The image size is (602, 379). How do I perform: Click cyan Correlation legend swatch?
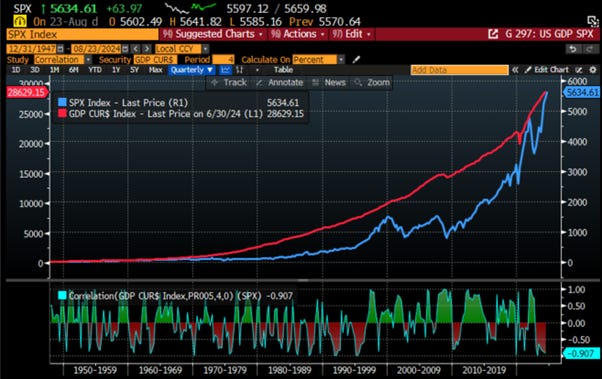(x=62, y=296)
